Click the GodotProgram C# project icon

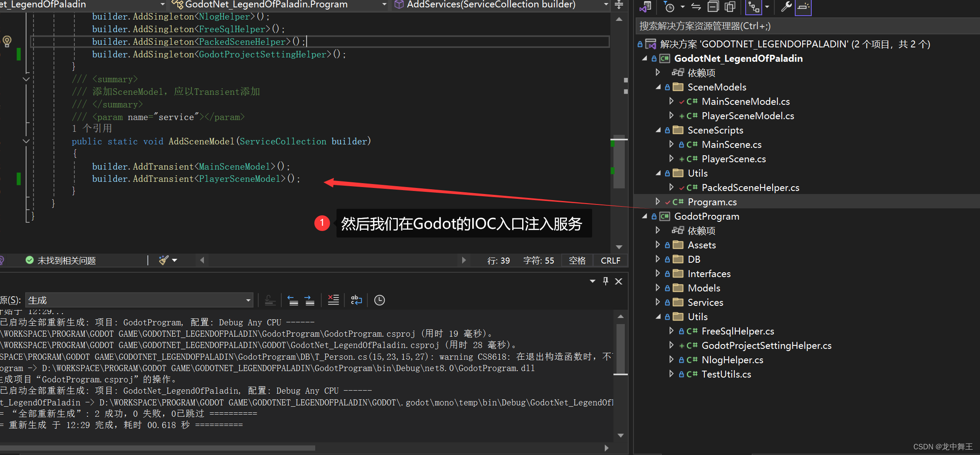click(x=665, y=216)
